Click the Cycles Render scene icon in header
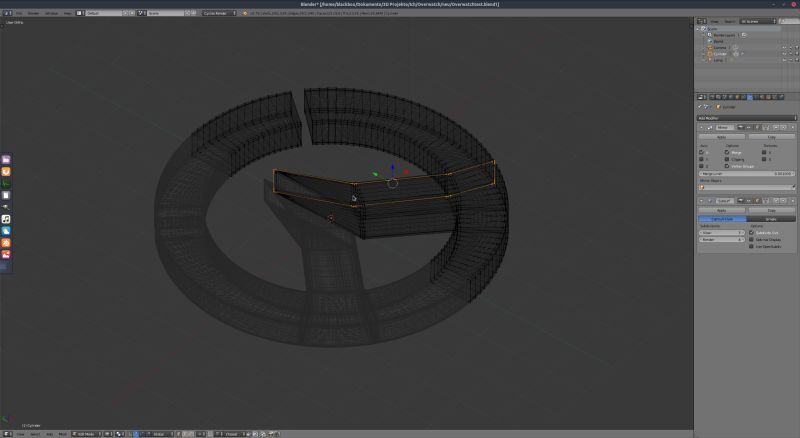 point(245,13)
